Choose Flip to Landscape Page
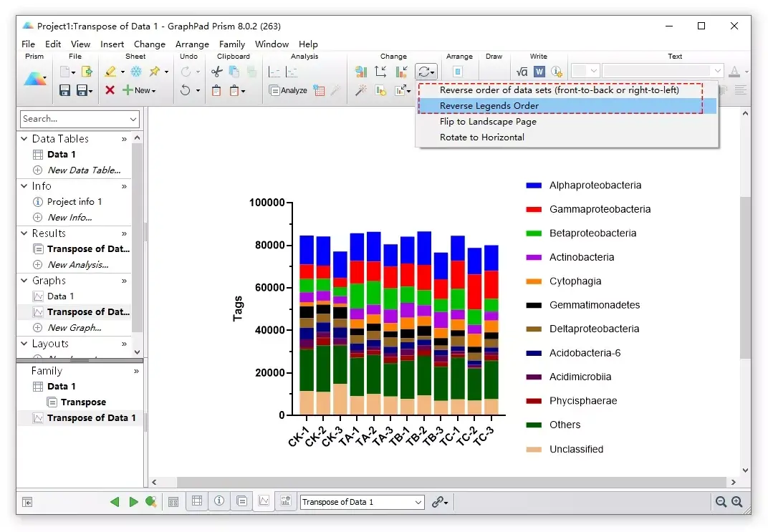The image size is (768, 532). 488,122
